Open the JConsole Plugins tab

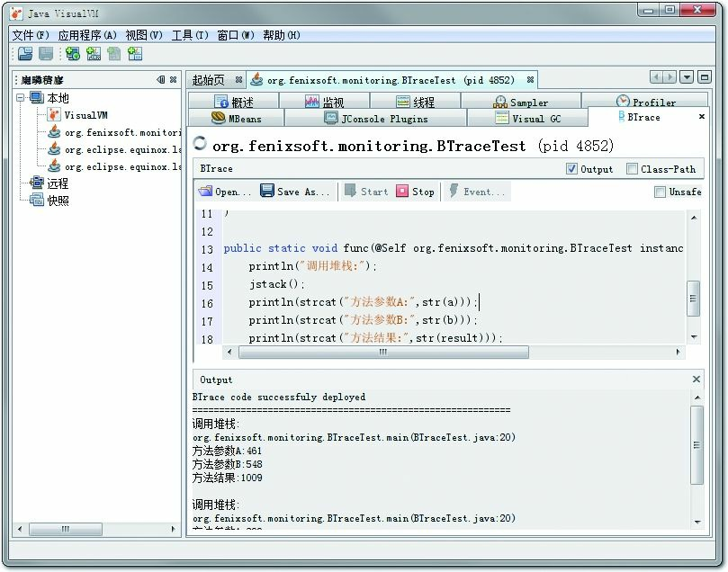(375, 119)
